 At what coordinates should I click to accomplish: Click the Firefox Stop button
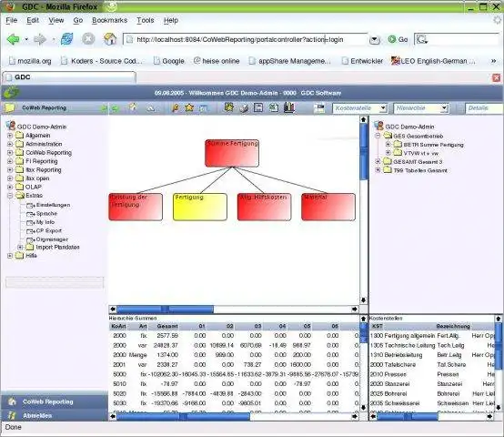pyautogui.click(x=88, y=39)
